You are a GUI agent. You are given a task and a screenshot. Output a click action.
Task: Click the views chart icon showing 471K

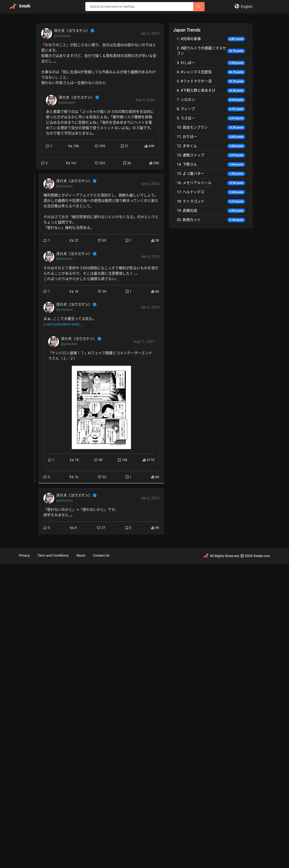144,460
